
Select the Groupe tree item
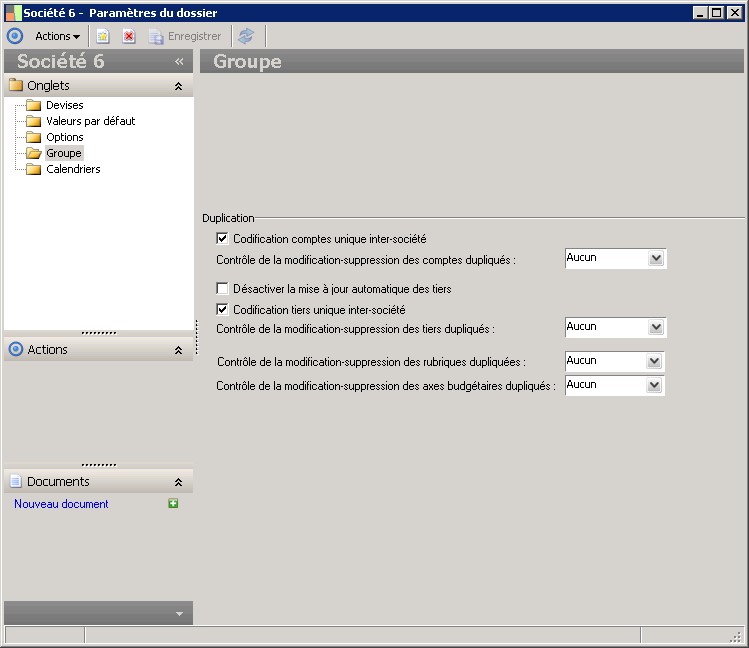[x=64, y=153]
